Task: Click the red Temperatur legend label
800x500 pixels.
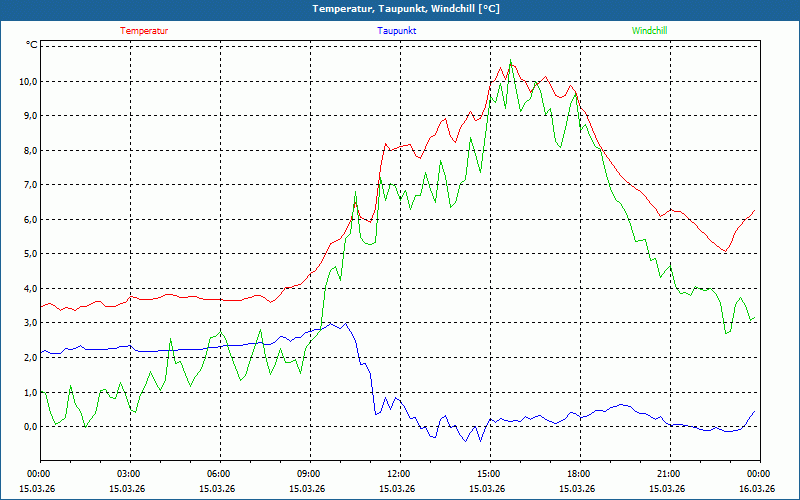Action: (x=144, y=31)
